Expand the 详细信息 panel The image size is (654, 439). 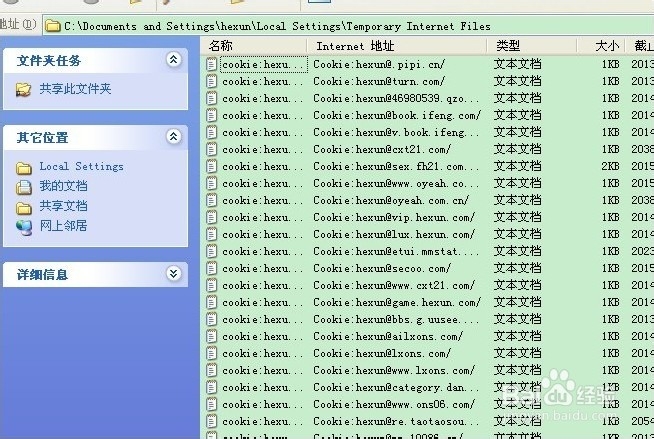[174, 274]
